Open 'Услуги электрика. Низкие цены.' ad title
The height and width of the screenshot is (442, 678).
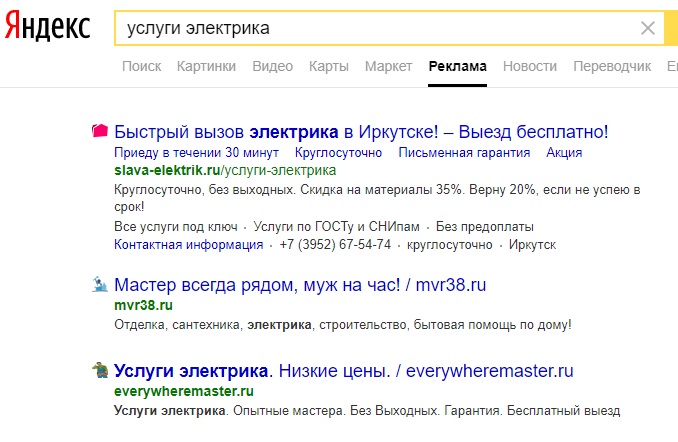click(x=343, y=371)
